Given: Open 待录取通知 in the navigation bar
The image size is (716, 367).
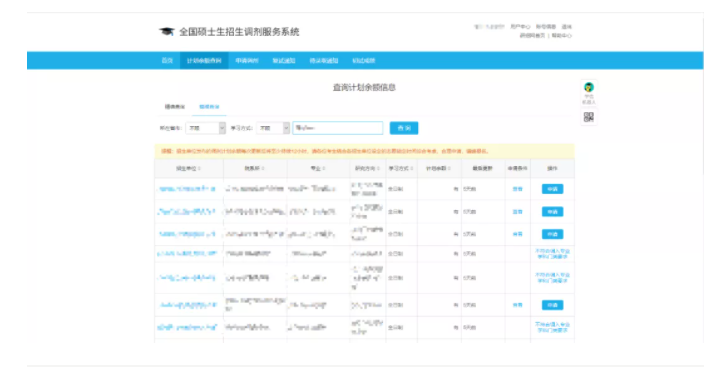Looking at the screenshot, I should [x=324, y=61].
